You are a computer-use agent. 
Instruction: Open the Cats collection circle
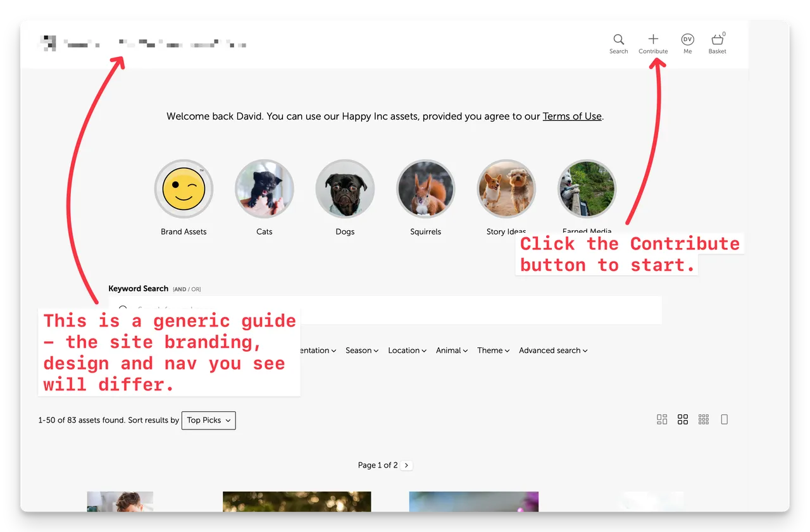265,189
